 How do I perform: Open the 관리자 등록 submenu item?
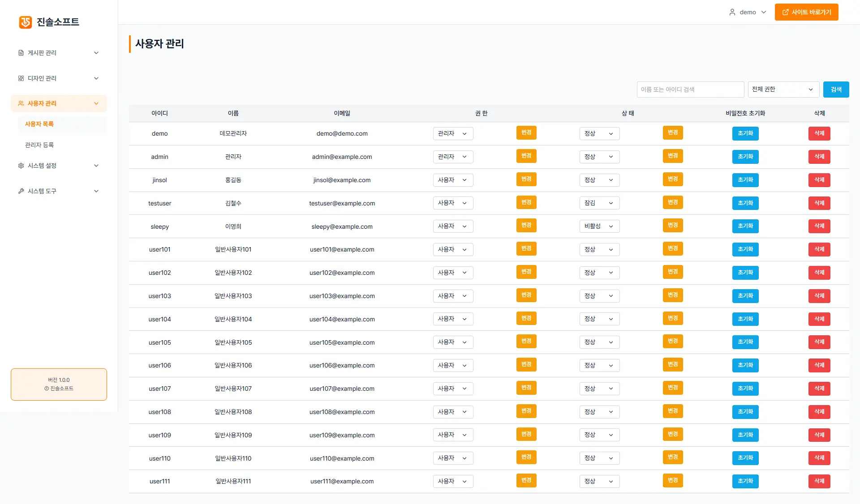(x=39, y=145)
